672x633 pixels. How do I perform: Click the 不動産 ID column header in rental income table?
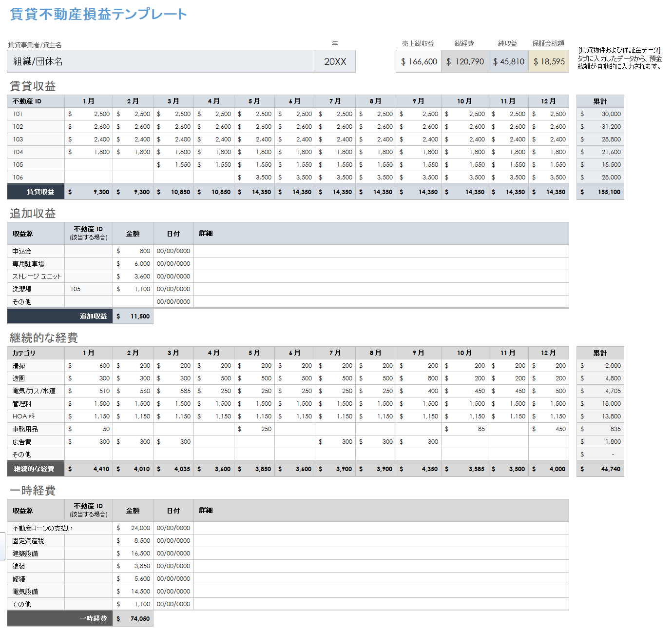[36, 101]
